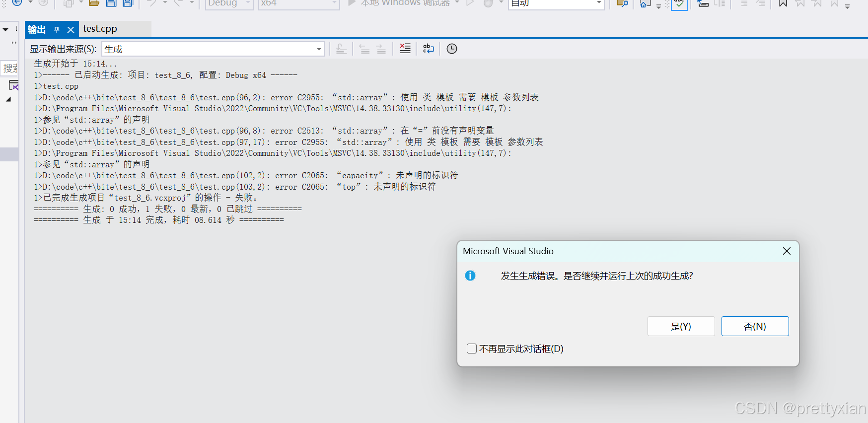This screenshot has height=423, width=868.
Task: Click the 1>test.cpp output line
Action: (x=56, y=86)
